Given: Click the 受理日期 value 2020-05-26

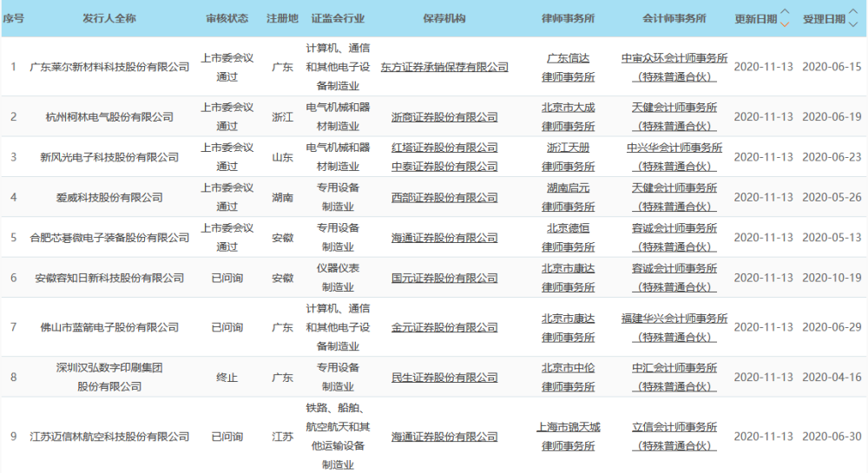Looking at the screenshot, I should [832, 198].
